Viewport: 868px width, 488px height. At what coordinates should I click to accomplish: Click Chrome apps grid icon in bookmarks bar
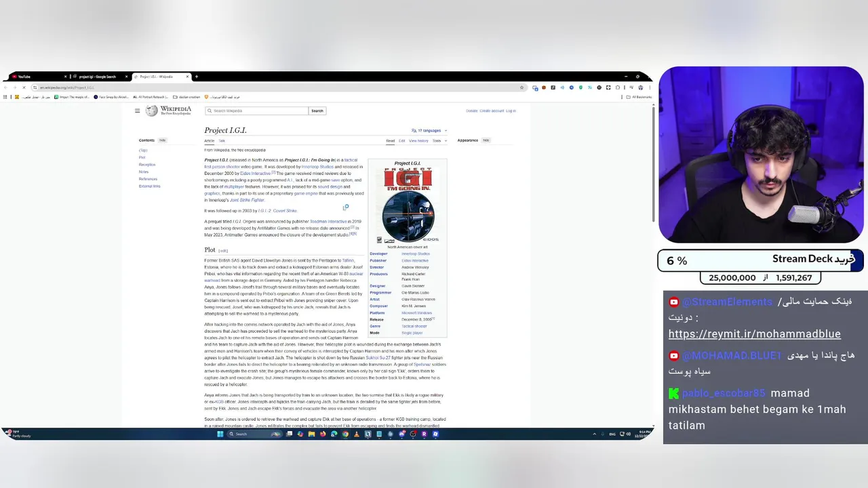pyautogui.click(x=5, y=97)
